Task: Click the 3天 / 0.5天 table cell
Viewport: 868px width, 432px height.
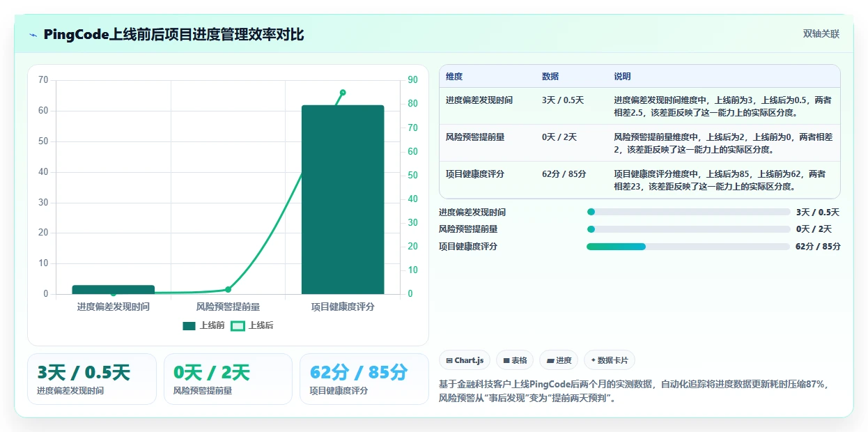Action: (x=563, y=100)
